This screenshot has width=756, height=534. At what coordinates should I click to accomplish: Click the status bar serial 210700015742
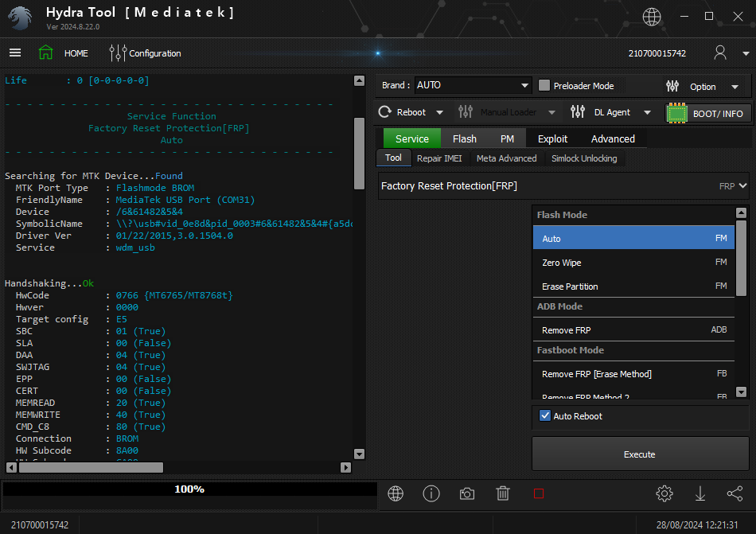coord(40,524)
